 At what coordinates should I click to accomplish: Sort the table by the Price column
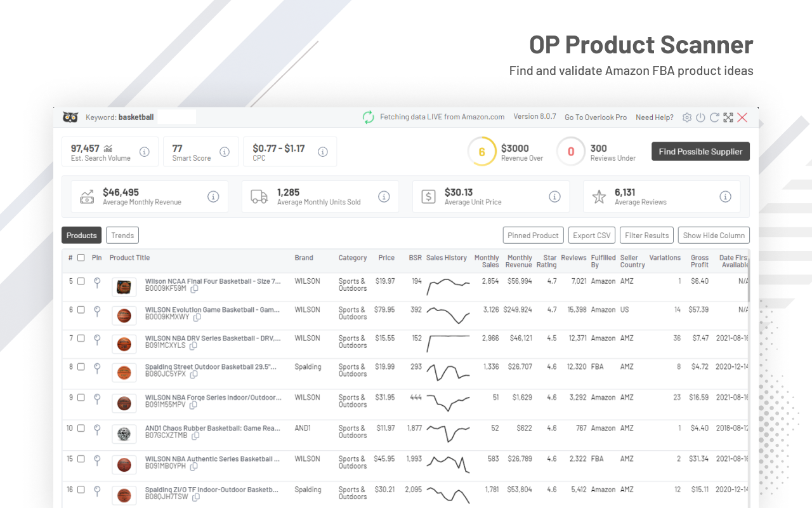[x=386, y=258]
